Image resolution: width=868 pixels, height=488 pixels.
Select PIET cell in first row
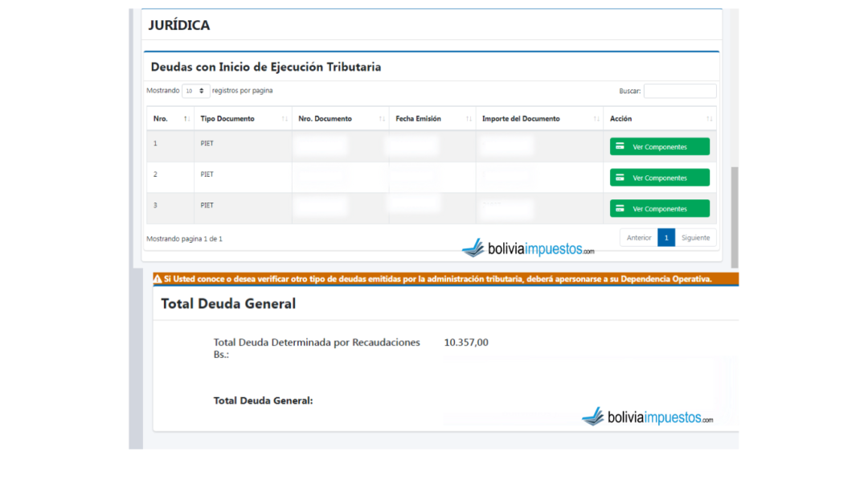tap(207, 144)
